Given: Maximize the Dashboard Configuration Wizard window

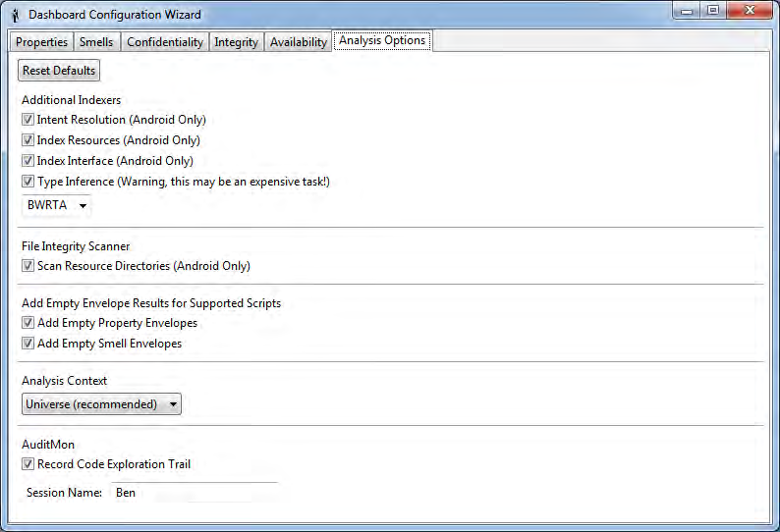Looking at the screenshot, I should pos(713,11).
